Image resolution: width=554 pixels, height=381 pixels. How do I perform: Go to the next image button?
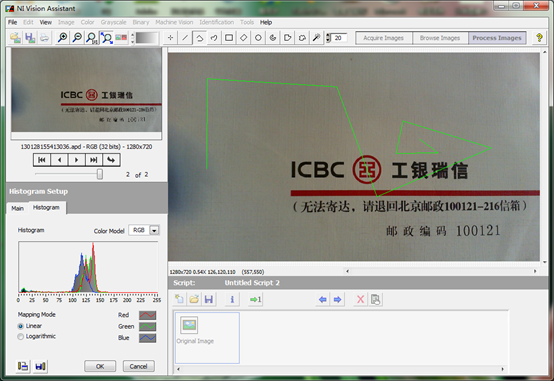coord(76,160)
